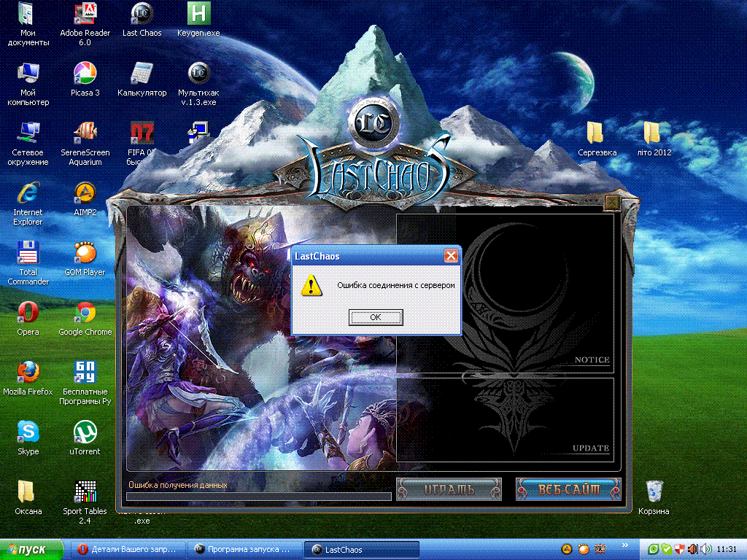Click the ИГРАТЬ play button in launcher
Screen dimensions: 747x560
pyautogui.click(x=449, y=489)
